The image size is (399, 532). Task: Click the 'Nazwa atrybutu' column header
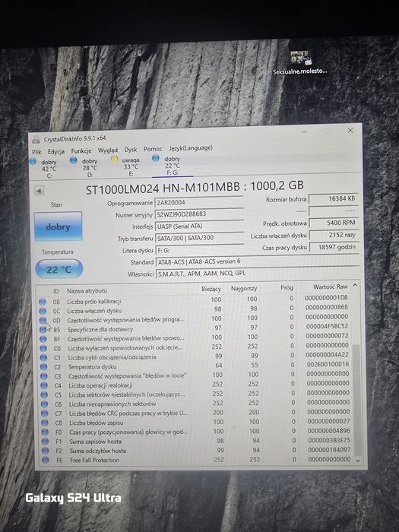point(87,291)
